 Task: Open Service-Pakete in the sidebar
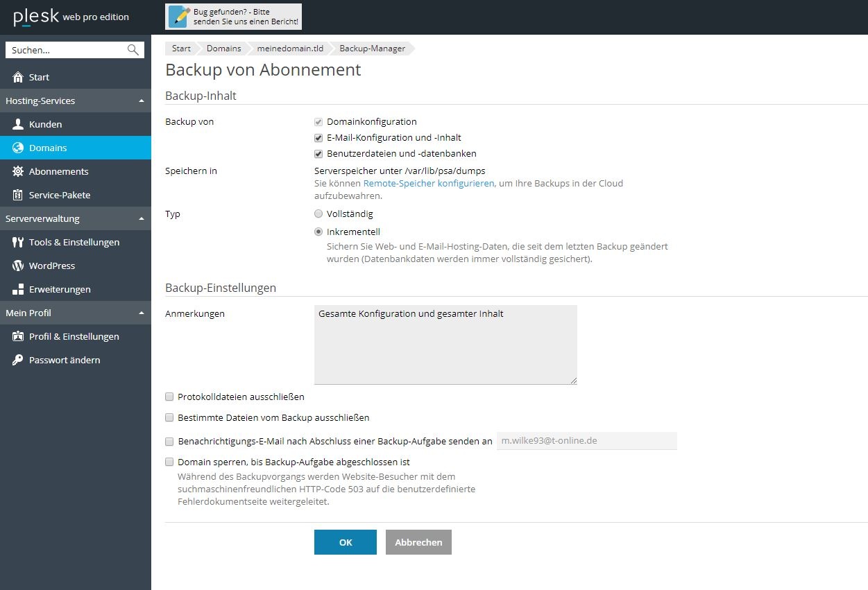[76, 195]
